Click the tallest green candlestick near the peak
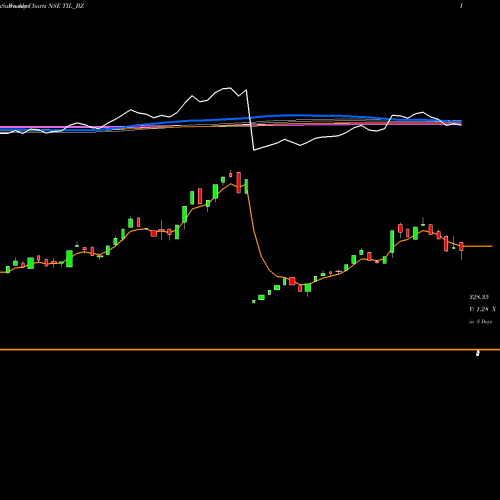The height and width of the screenshot is (500, 500). coord(215,192)
